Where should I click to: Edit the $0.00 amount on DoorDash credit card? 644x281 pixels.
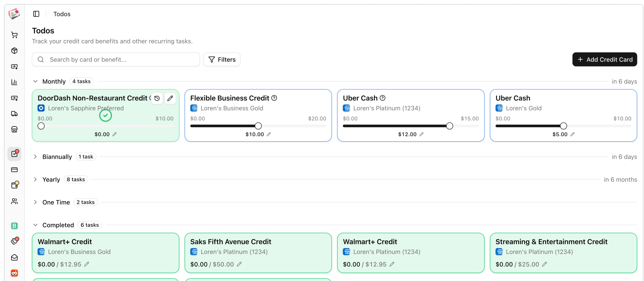tap(115, 134)
